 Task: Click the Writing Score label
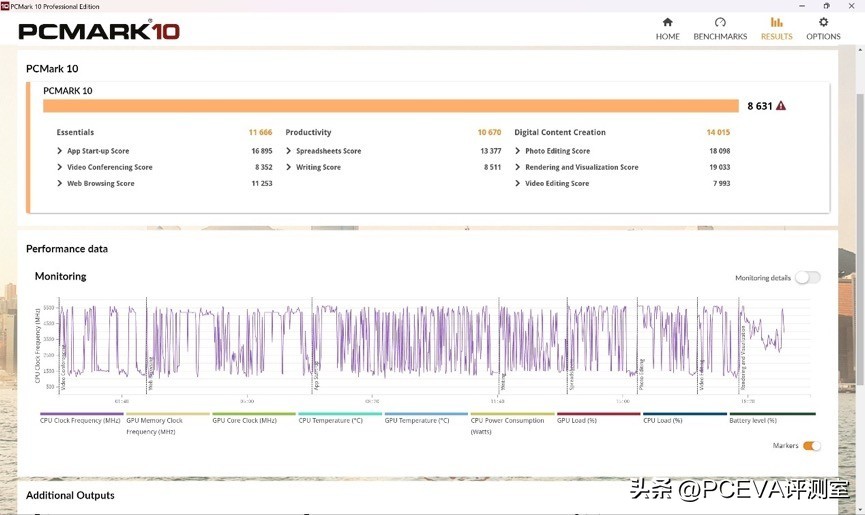click(318, 167)
